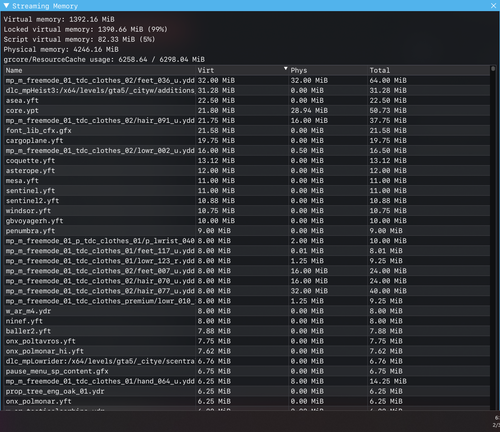Viewport: 500px width, 432px height.
Task: Select the prop_tree_eng_oak_01.ydr row
Action: point(247,391)
